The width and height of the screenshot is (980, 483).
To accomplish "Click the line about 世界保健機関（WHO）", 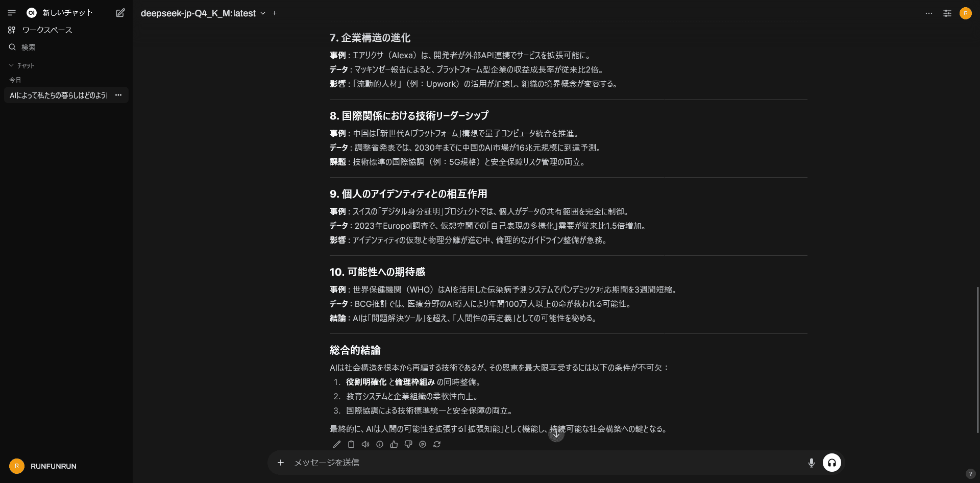I will (x=504, y=289).
